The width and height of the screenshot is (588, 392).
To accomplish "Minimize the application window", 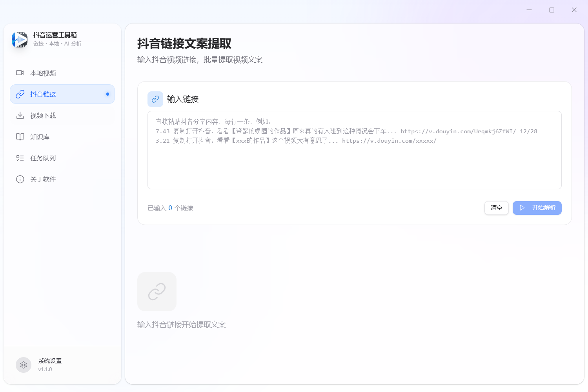I will (x=529, y=10).
